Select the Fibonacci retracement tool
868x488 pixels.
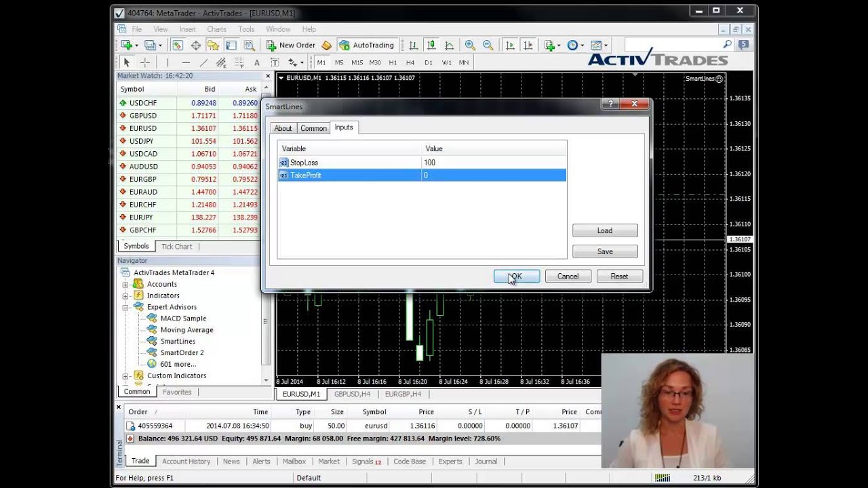[239, 62]
